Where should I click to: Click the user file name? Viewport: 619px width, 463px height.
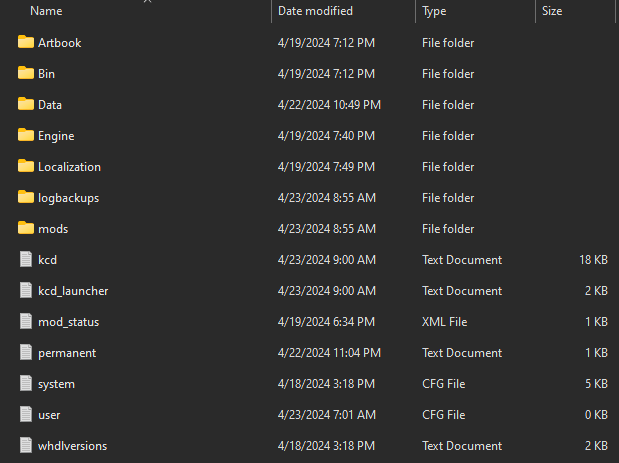49,415
